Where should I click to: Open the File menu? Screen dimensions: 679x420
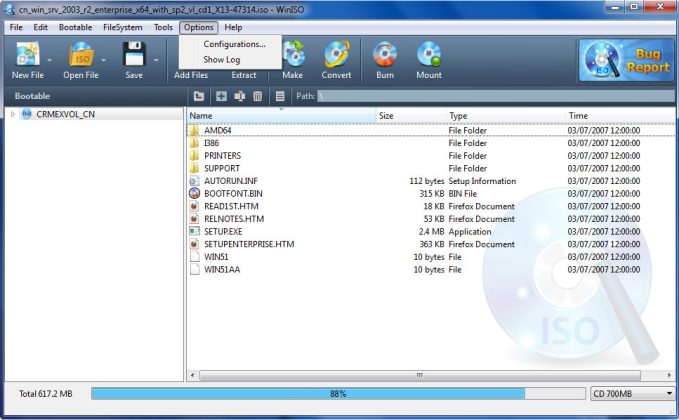pos(16,27)
